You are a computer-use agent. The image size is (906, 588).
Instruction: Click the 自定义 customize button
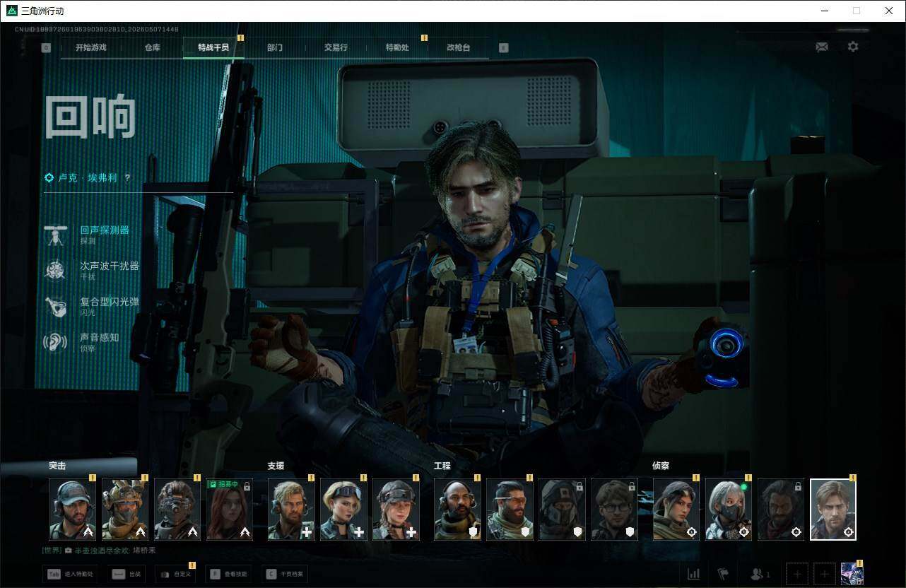point(175,575)
